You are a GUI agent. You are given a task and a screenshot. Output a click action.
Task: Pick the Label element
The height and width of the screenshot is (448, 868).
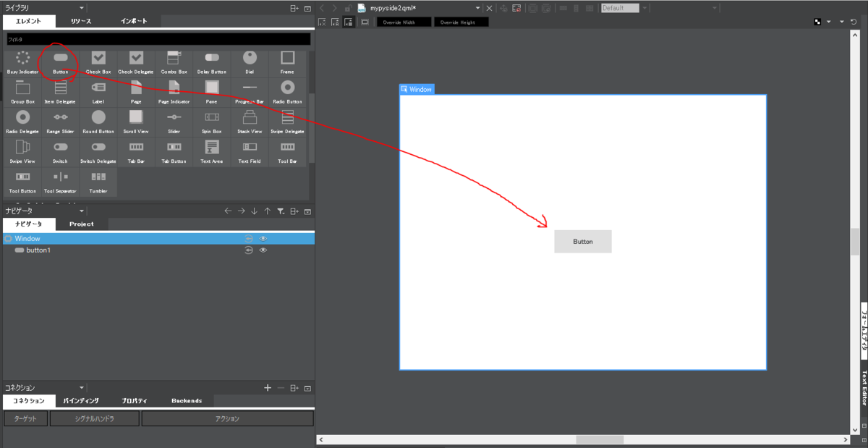pyautogui.click(x=98, y=93)
